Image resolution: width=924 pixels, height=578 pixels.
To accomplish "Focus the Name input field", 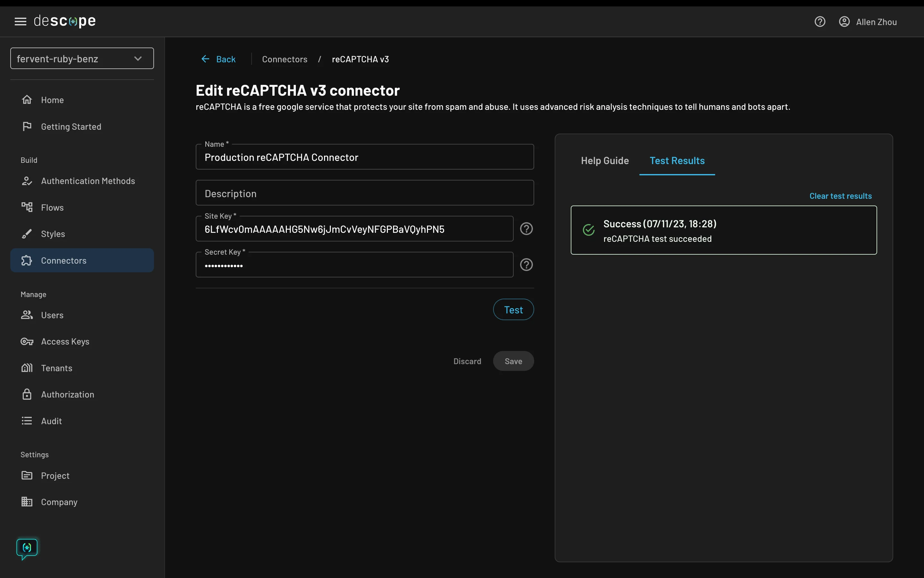I will click(365, 157).
